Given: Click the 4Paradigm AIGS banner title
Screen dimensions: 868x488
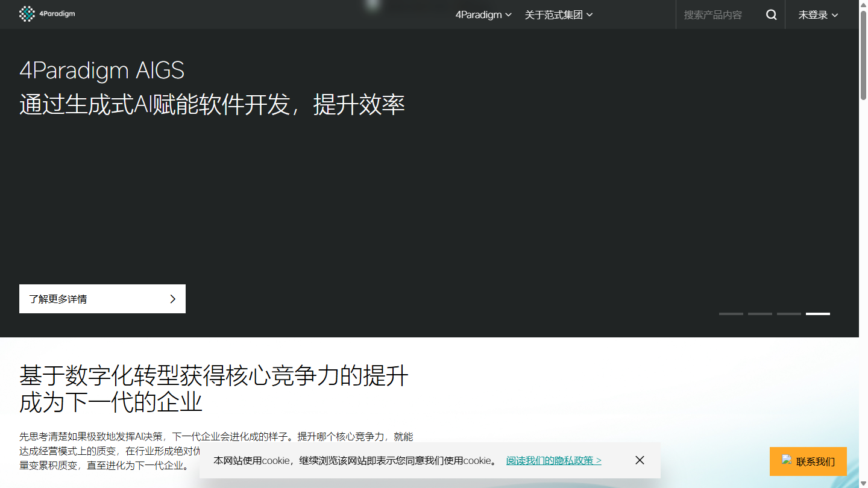Looking at the screenshot, I should [102, 71].
